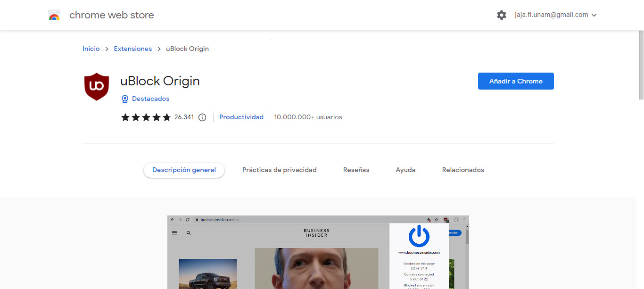Click the chrome web store title
Image resolution: width=644 pixels, height=289 pixels.
112,15
